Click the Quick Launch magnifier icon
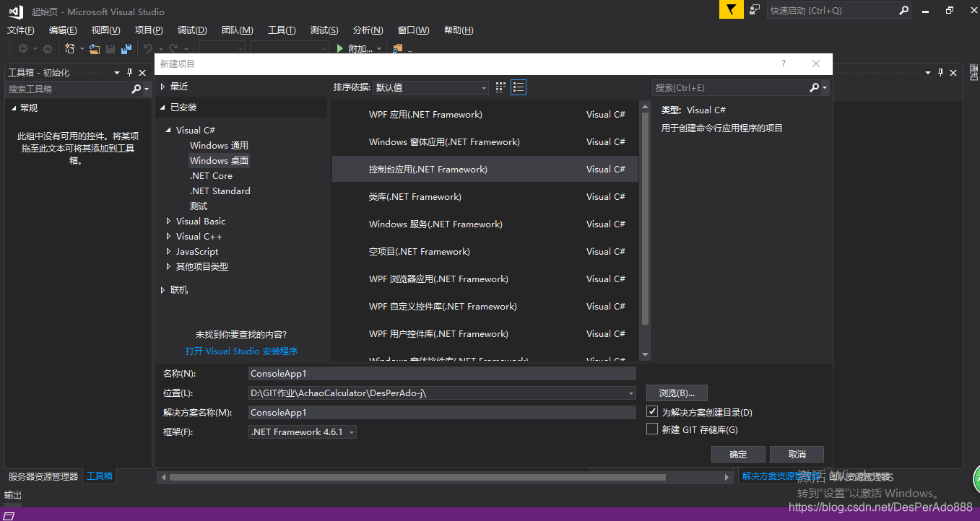The image size is (980, 521). click(x=904, y=10)
